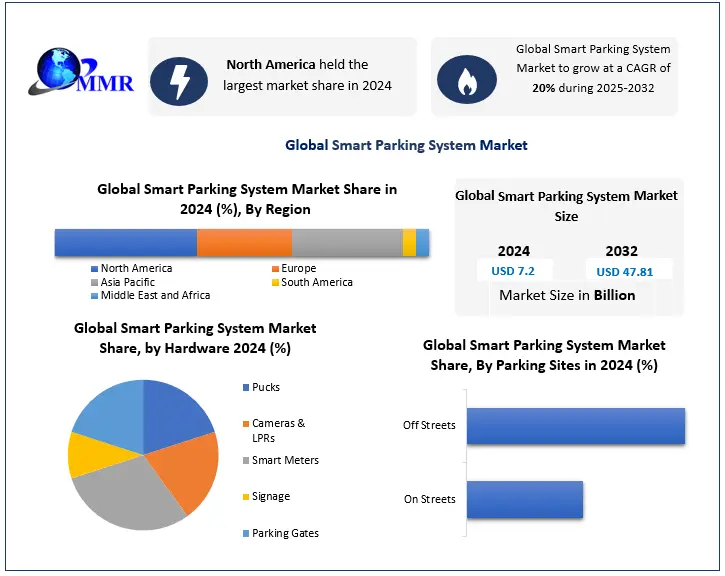Screen dimensions: 725x576
Task: Click the Signage legend square
Action: [245, 497]
